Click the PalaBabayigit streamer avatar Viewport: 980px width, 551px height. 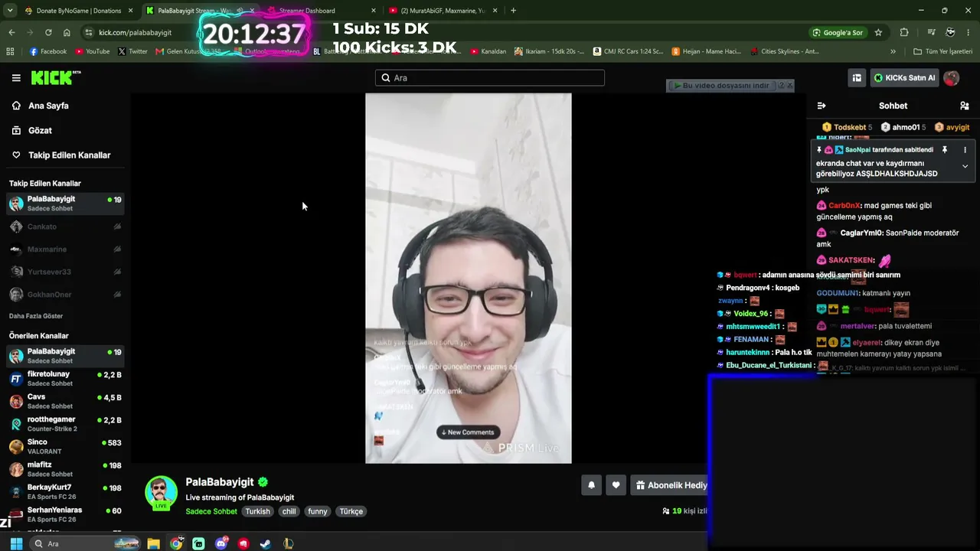(161, 493)
